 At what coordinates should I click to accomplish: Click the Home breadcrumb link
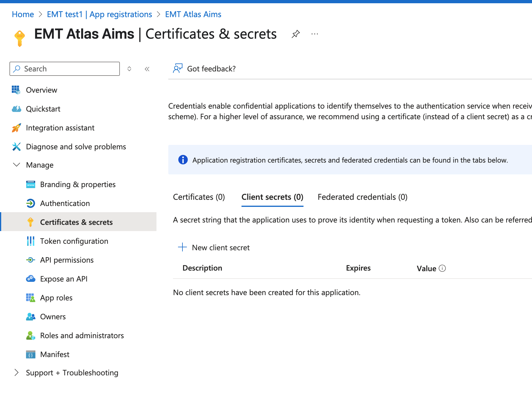pyautogui.click(x=23, y=14)
